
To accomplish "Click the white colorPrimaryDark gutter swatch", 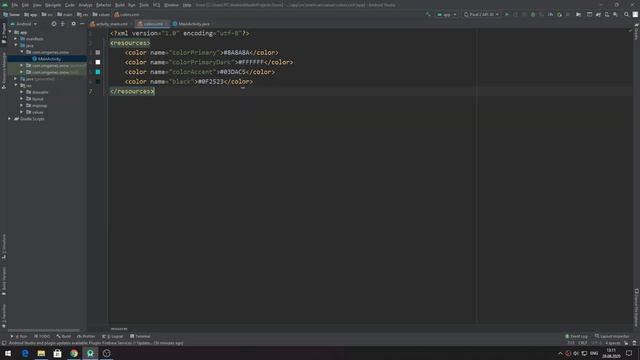I will [98, 62].
